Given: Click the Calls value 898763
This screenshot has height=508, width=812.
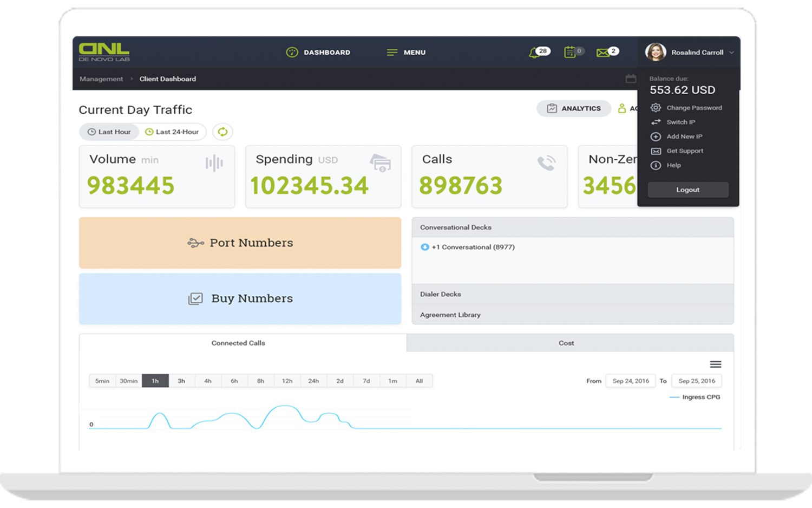Looking at the screenshot, I should tap(461, 186).
